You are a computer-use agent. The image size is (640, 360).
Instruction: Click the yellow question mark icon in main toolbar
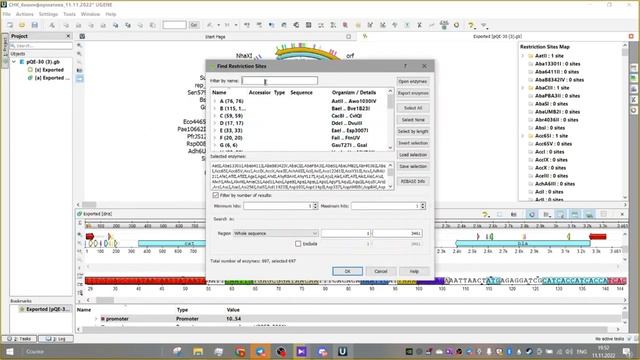471,25
